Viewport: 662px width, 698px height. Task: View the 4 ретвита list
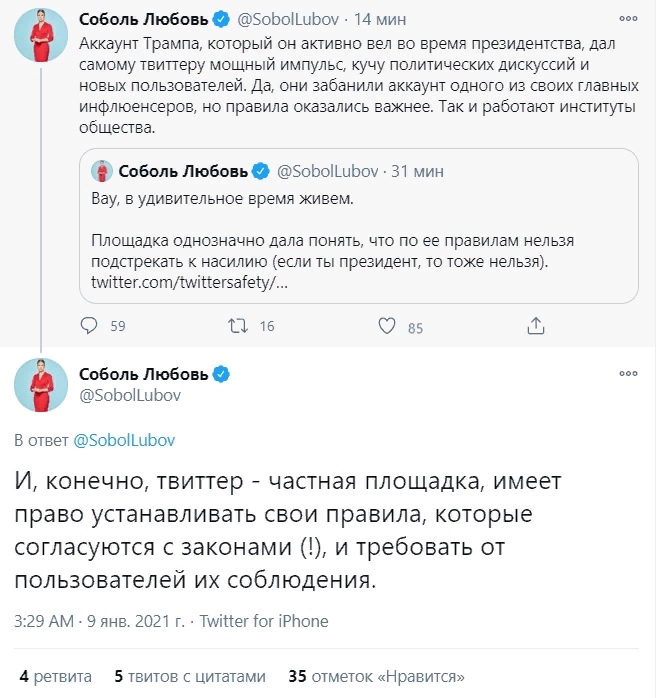(x=56, y=676)
